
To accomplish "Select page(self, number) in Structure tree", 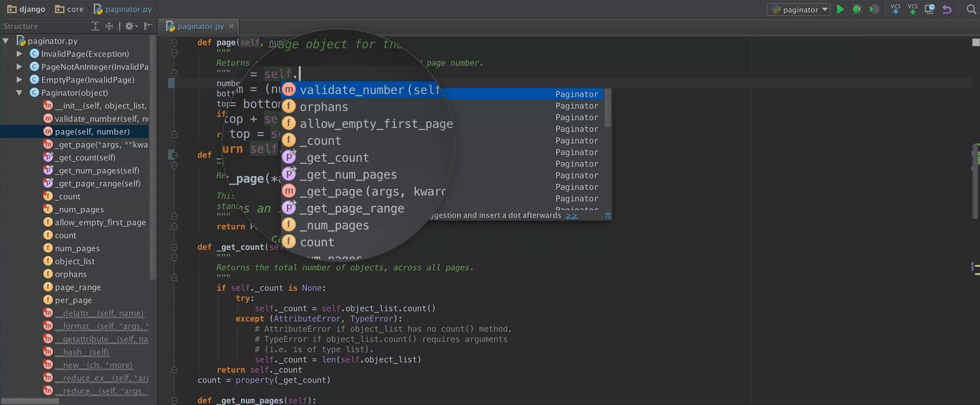I will click(x=75, y=131).
